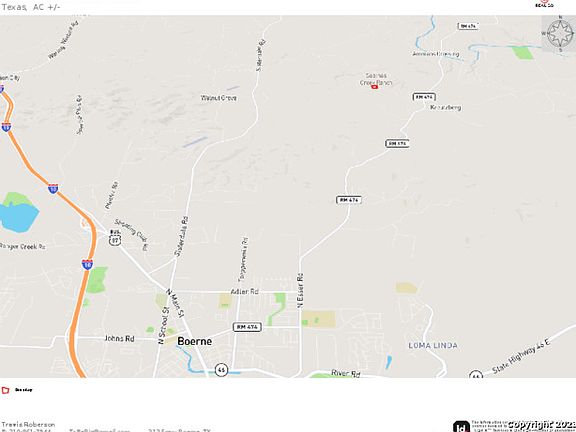Click the River Rd street label
The height and width of the screenshot is (432, 576).
coord(345,373)
